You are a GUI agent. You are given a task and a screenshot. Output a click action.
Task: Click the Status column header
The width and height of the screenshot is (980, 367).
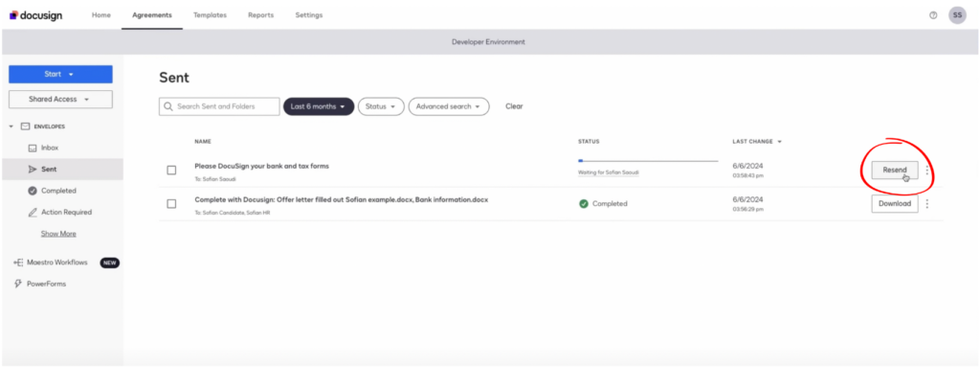[x=589, y=142]
